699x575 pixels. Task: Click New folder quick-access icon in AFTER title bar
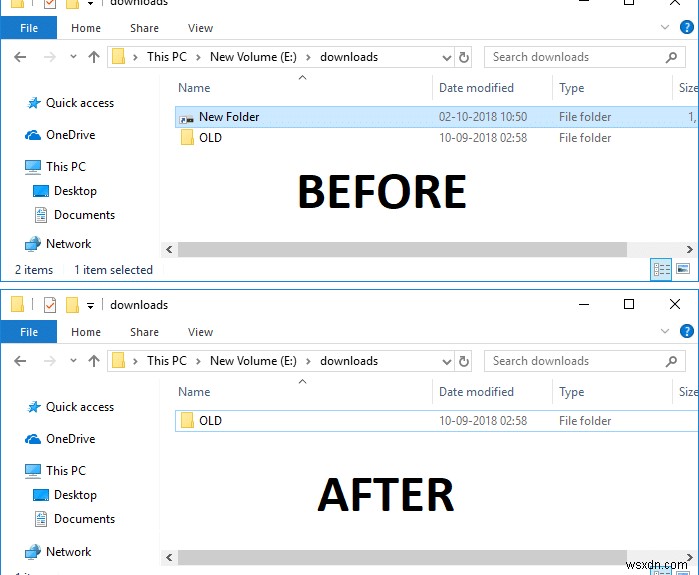tap(72, 305)
